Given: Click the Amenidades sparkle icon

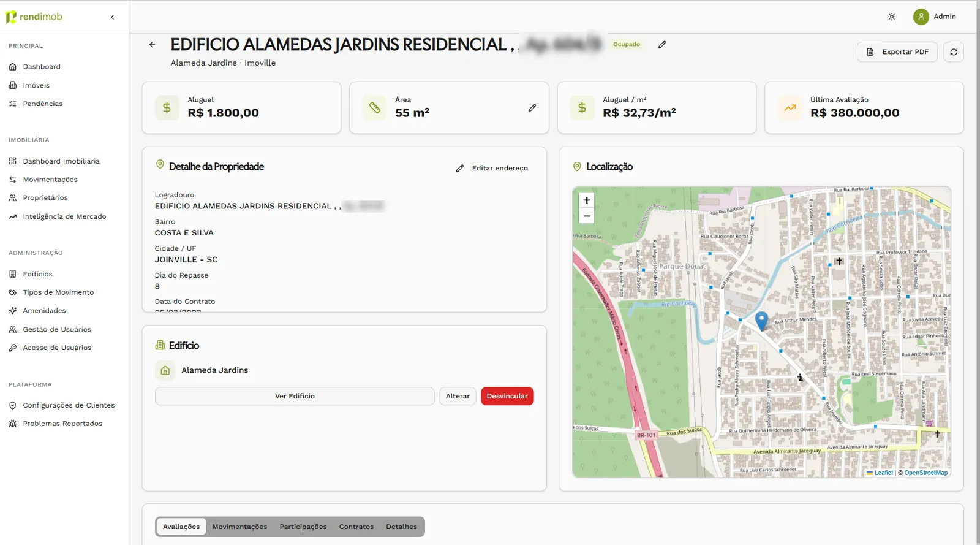Looking at the screenshot, I should (13, 311).
